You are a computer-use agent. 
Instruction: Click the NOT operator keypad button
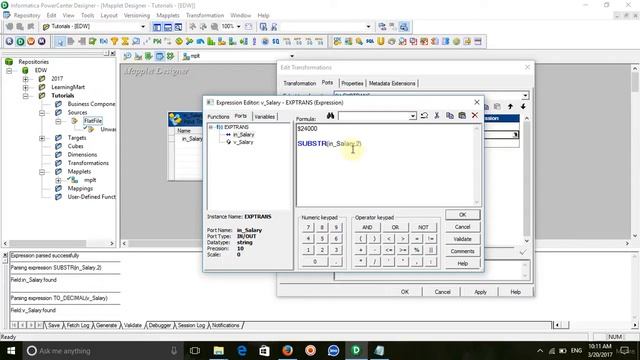coord(423,227)
